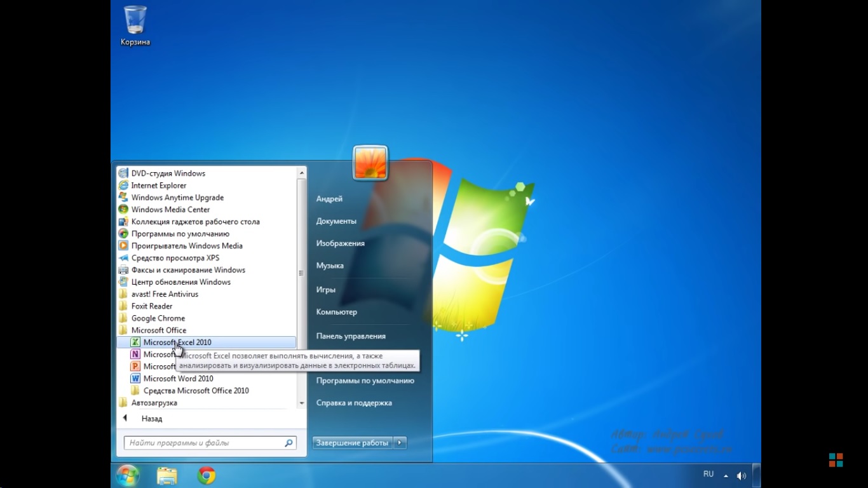Show hidden tray icons

click(x=725, y=474)
